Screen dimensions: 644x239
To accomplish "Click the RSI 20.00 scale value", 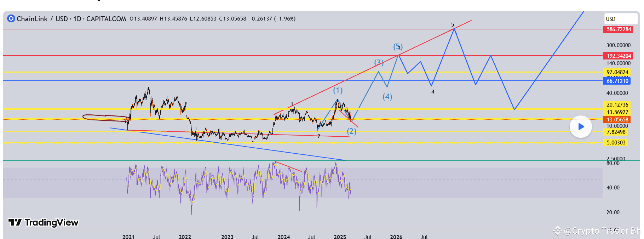I will coord(613,212).
